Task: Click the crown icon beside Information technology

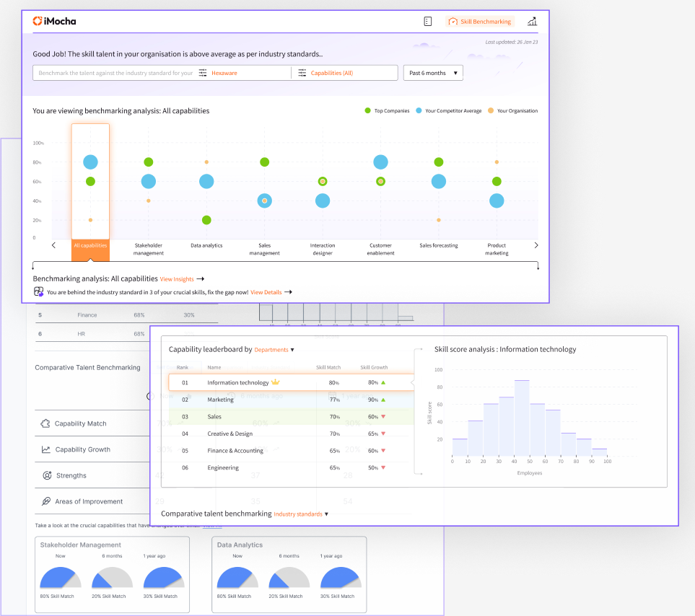Action: tap(275, 382)
